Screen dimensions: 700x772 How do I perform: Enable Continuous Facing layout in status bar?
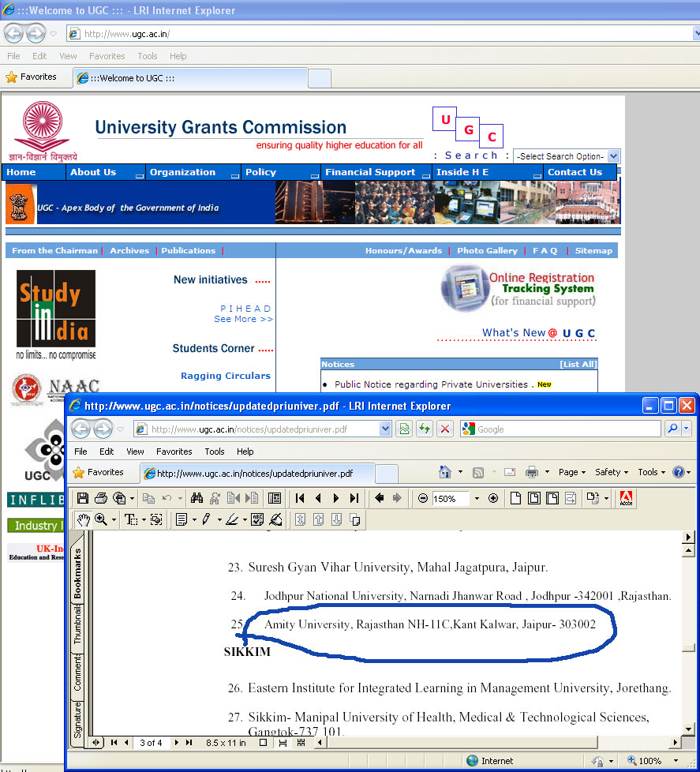pyautogui.click(x=301, y=743)
